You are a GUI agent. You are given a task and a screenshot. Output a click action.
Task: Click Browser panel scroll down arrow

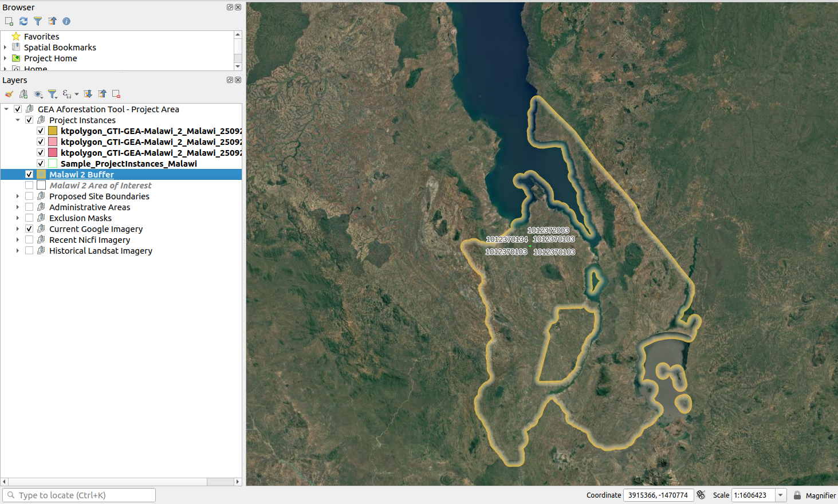coord(238,66)
